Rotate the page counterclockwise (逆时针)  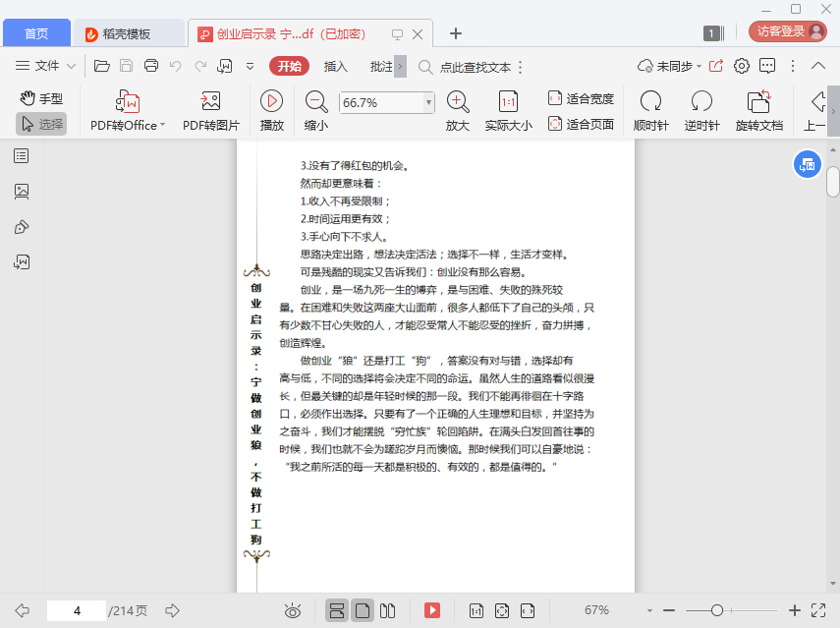(701, 101)
